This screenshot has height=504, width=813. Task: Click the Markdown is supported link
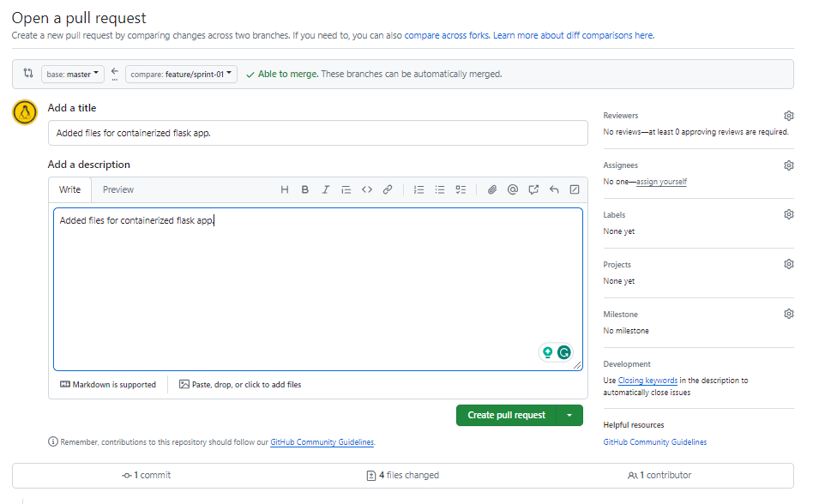coord(108,384)
